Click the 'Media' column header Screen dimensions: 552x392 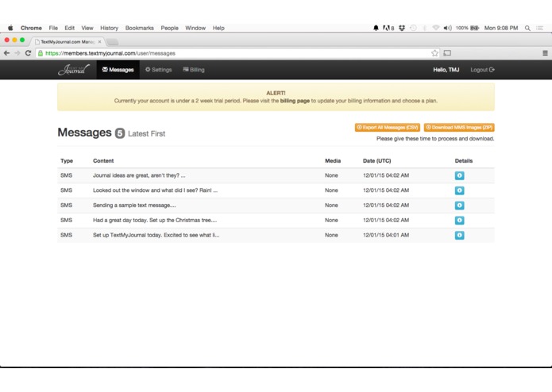[x=333, y=160]
